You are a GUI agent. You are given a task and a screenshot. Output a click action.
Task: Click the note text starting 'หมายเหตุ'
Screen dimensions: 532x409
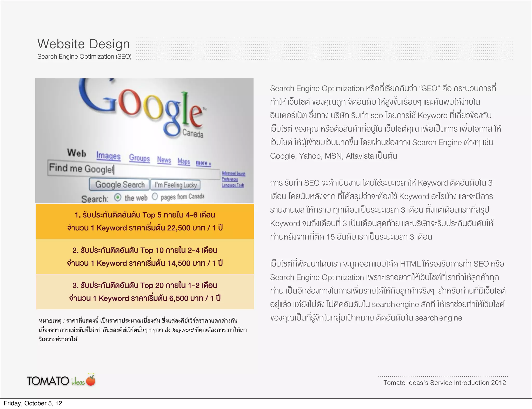[x=143, y=330]
